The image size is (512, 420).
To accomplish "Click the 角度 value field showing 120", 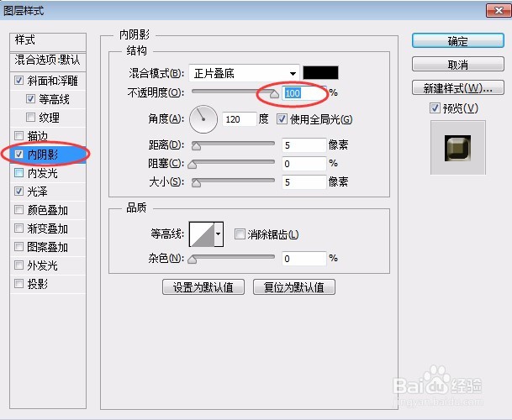I will (240, 119).
